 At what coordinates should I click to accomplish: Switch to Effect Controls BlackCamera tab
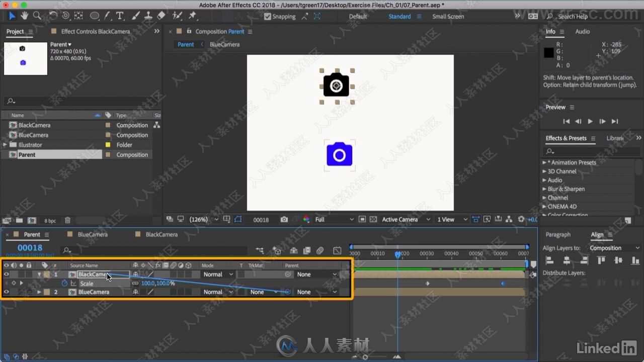click(96, 31)
